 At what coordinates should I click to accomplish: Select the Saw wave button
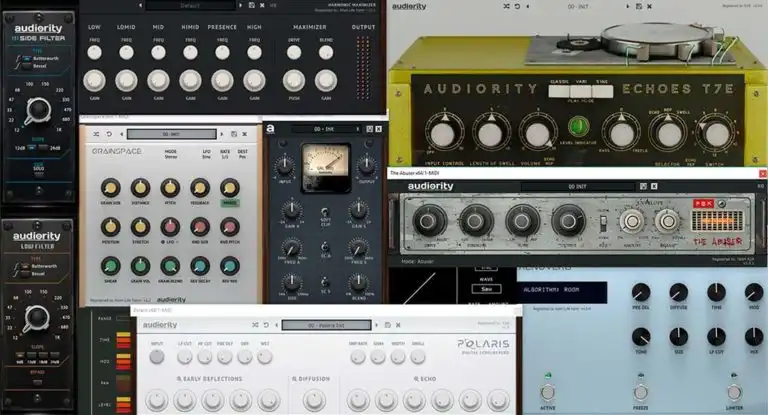486,289
